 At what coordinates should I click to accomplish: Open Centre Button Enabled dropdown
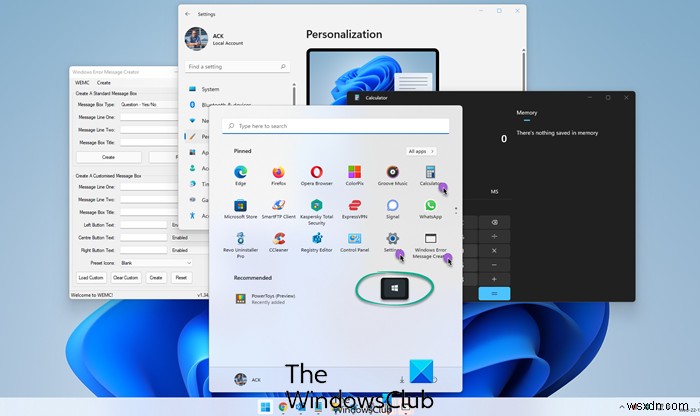coord(188,237)
